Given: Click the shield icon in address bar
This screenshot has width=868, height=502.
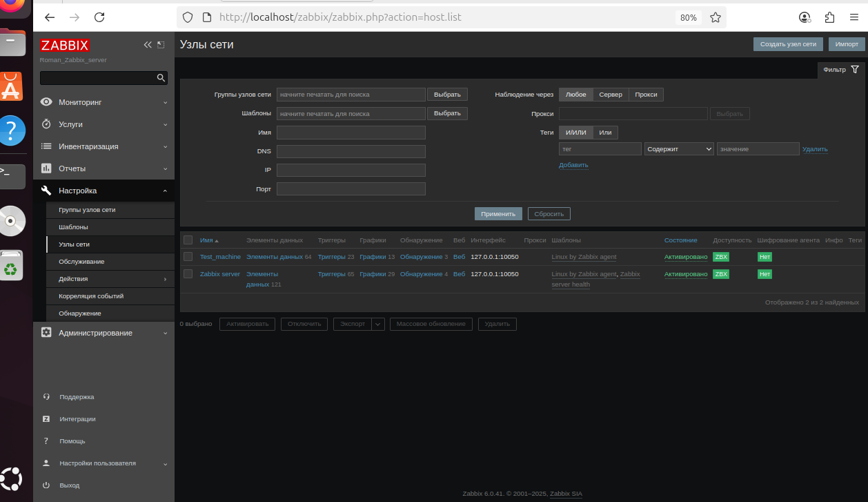Looking at the screenshot, I should [187, 17].
